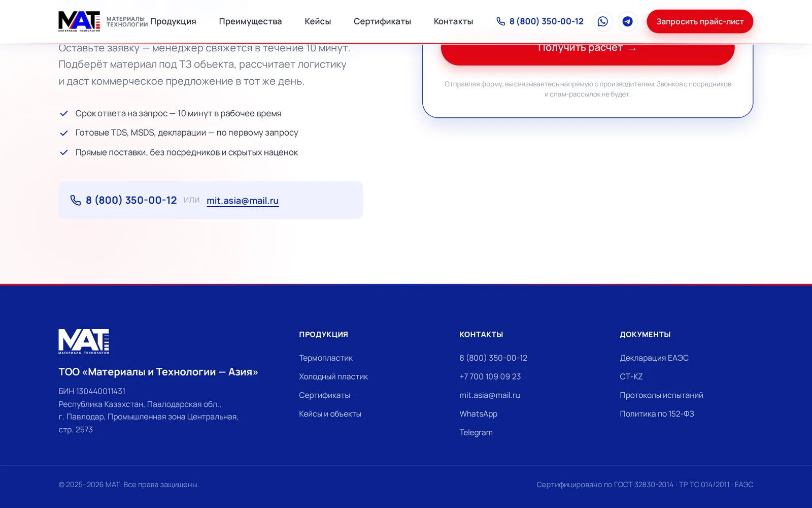Click the Прямые поставки line

pyautogui.click(x=187, y=152)
